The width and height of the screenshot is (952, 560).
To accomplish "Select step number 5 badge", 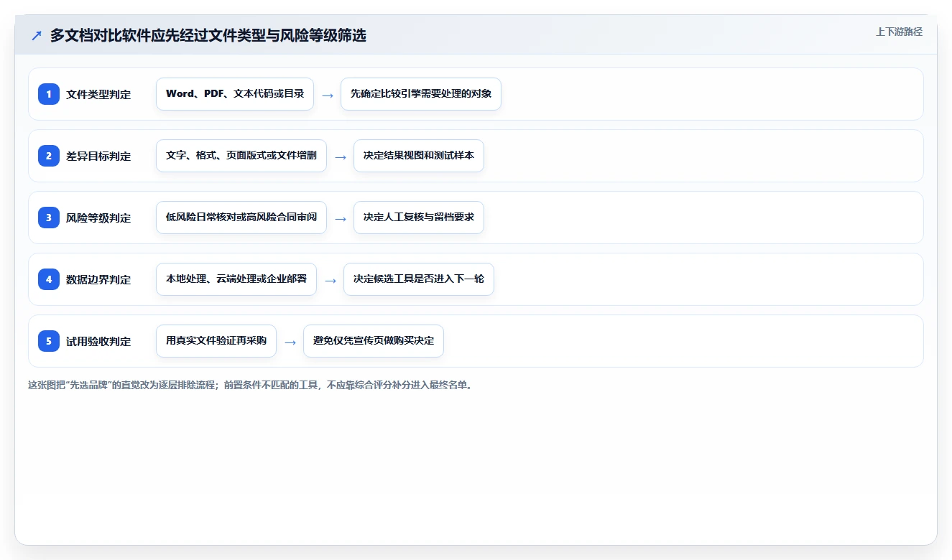I will 49,340.
